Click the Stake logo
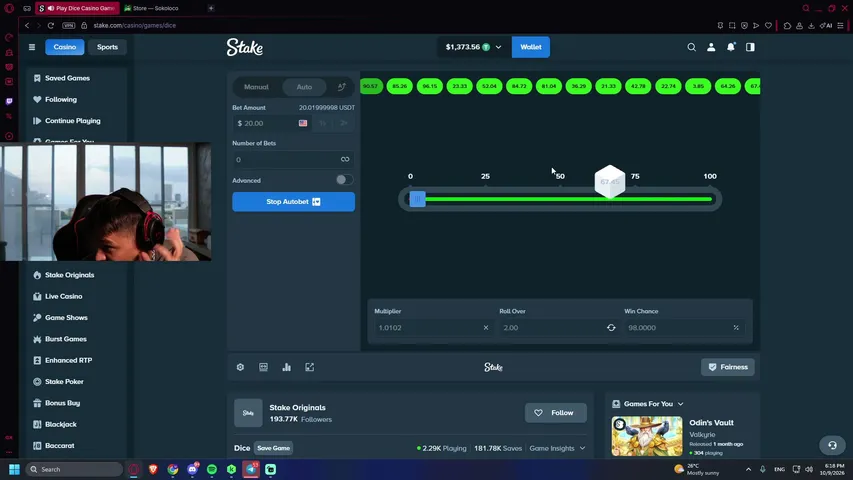 (245, 47)
